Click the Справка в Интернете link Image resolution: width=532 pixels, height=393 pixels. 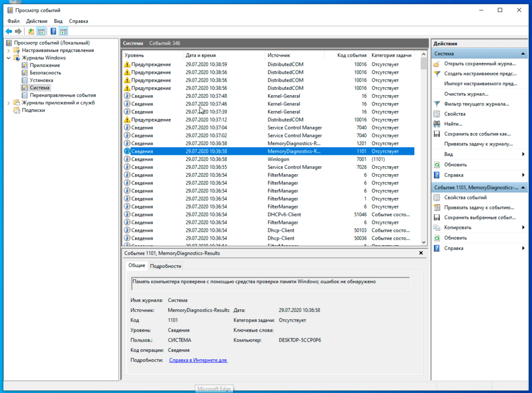pos(198,360)
